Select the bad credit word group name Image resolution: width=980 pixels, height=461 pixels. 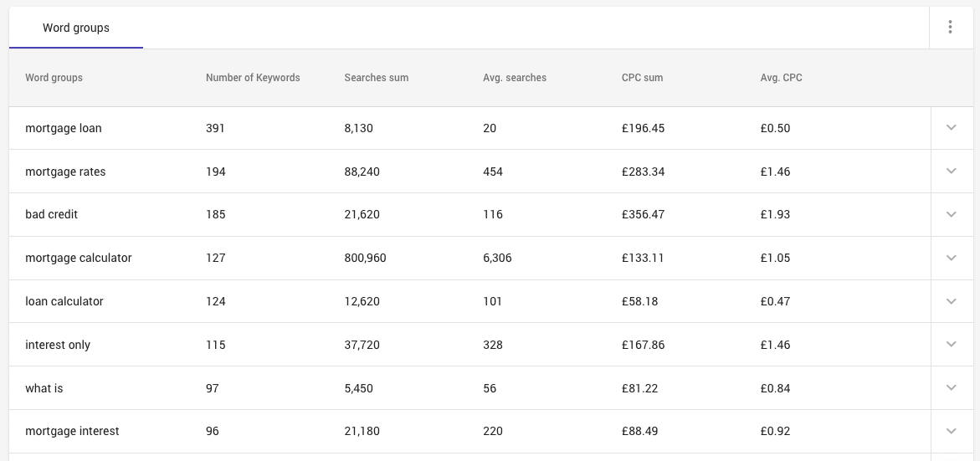[52, 214]
